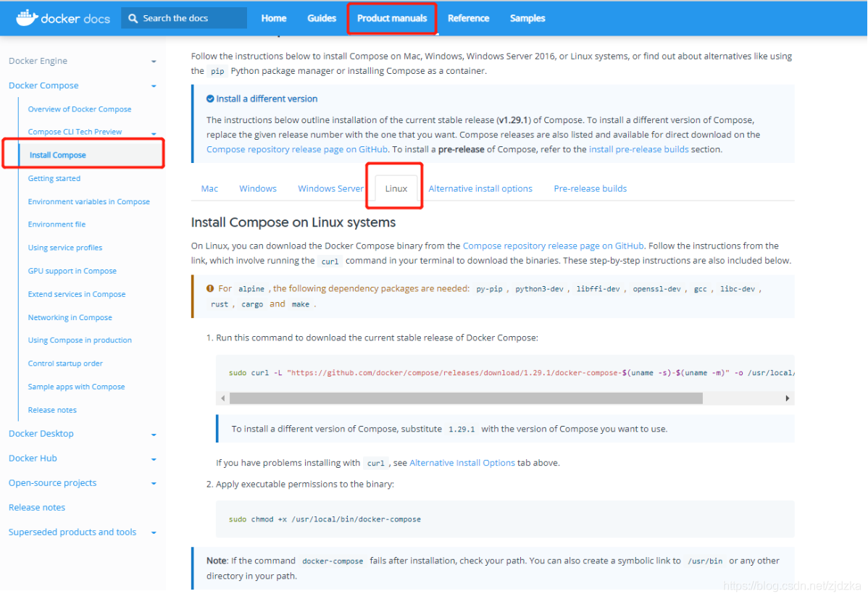
Task: Click the horizontal scrollbar thumb of code block
Action: coord(466,398)
